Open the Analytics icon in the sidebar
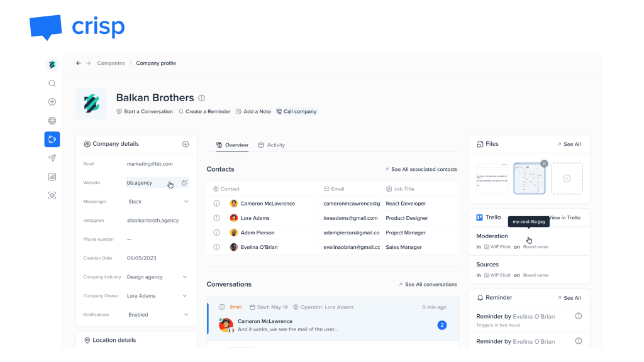This screenshot has height=362, width=644. click(x=52, y=177)
